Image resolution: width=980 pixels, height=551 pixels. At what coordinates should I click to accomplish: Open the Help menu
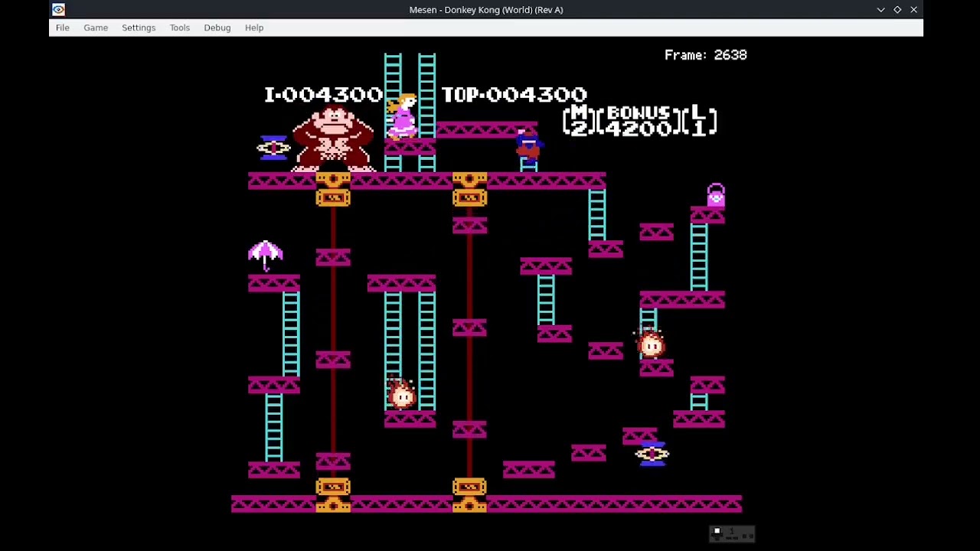(x=254, y=28)
